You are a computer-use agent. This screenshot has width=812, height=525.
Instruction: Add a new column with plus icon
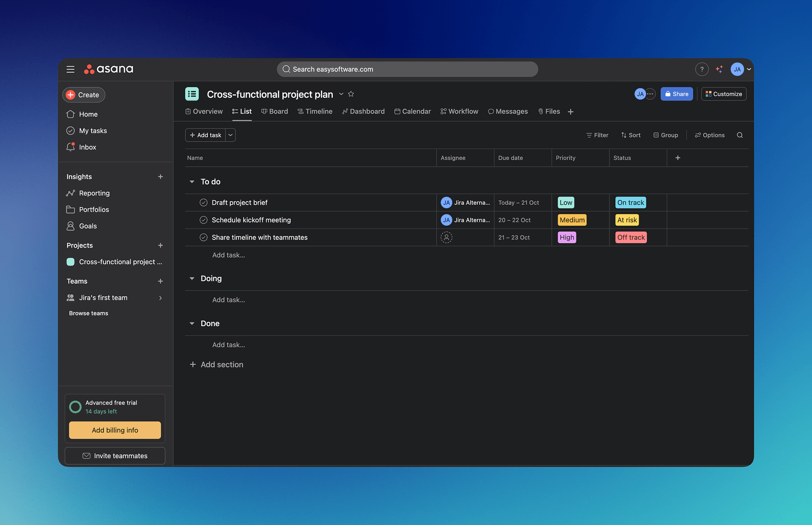point(678,158)
